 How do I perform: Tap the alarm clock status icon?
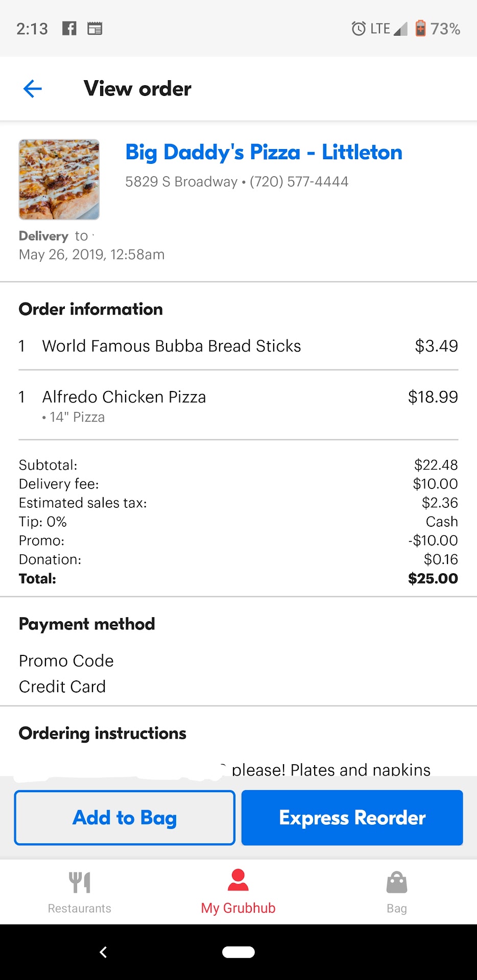click(359, 29)
